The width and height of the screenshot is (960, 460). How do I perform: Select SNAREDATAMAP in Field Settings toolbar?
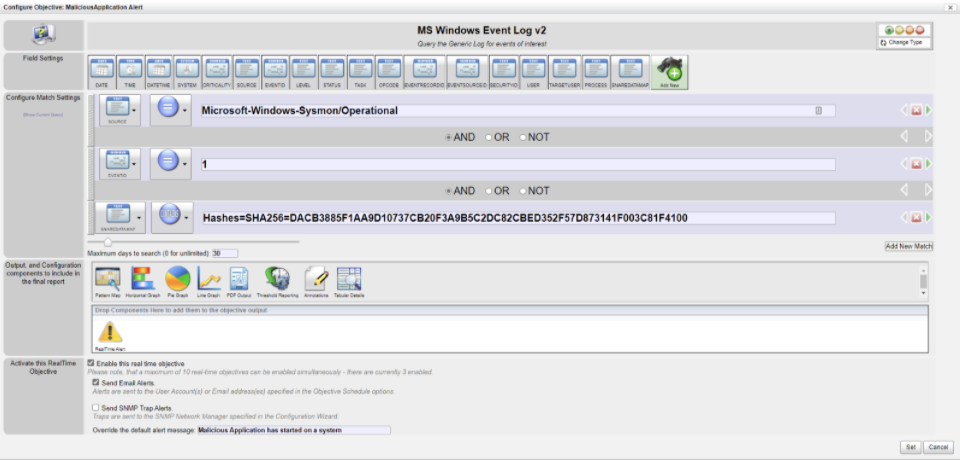point(630,74)
